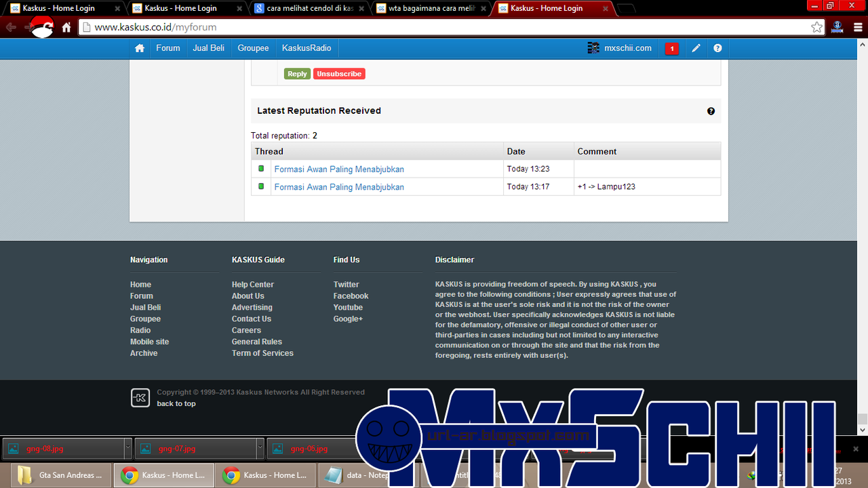Open Jual Beli in the top navbar
This screenshot has width=868, height=488.
[208, 48]
